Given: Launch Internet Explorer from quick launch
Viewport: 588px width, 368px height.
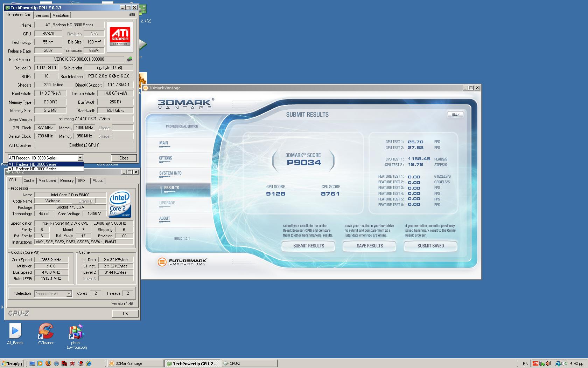Looking at the screenshot, I should (x=89, y=363).
